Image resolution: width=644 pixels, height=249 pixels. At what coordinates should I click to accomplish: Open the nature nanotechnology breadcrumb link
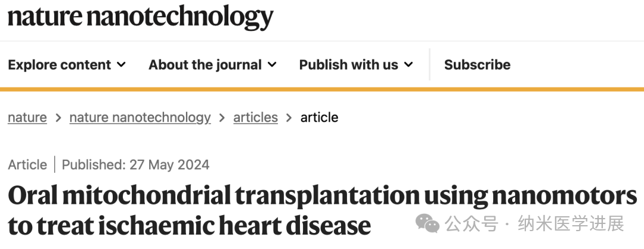pos(140,117)
